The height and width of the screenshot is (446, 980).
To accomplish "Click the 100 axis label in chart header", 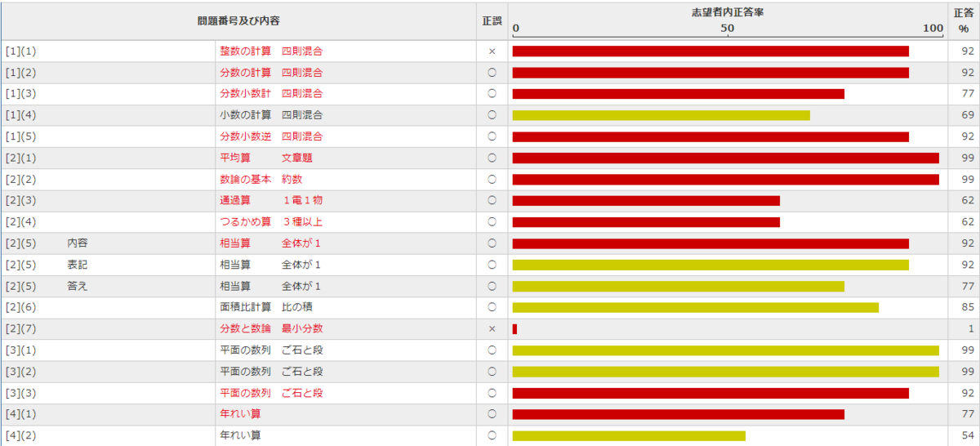I will [x=933, y=29].
